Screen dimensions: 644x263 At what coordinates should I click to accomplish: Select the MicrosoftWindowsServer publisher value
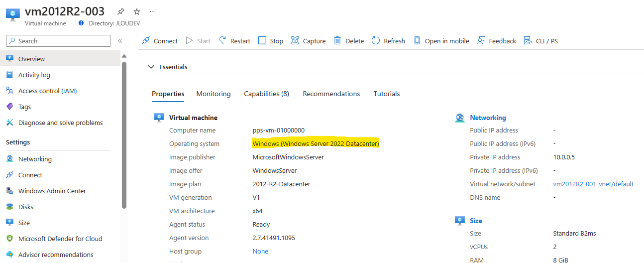(288, 157)
